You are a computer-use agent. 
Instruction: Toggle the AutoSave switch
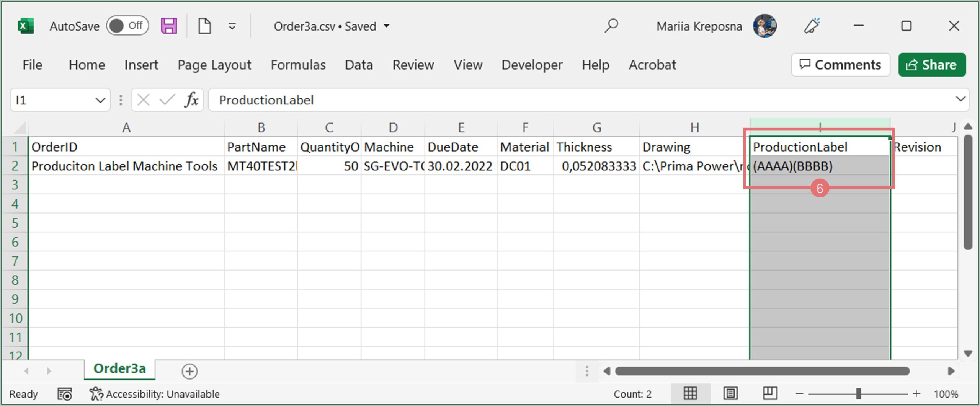[127, 26]
